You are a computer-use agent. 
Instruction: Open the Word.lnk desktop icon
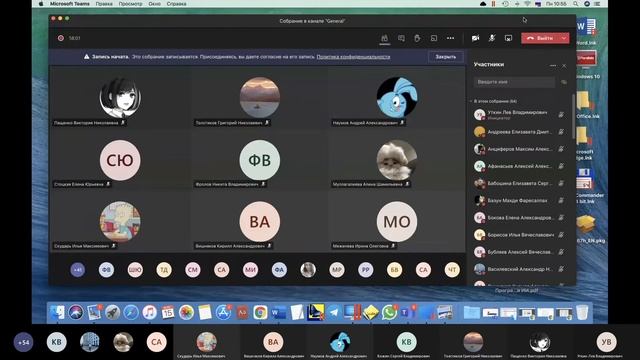[x=587, y=31]
